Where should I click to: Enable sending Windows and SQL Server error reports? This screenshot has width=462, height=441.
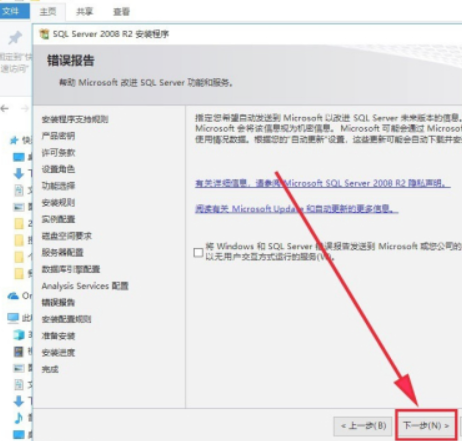pyautogui.click(x=198, y=252)
